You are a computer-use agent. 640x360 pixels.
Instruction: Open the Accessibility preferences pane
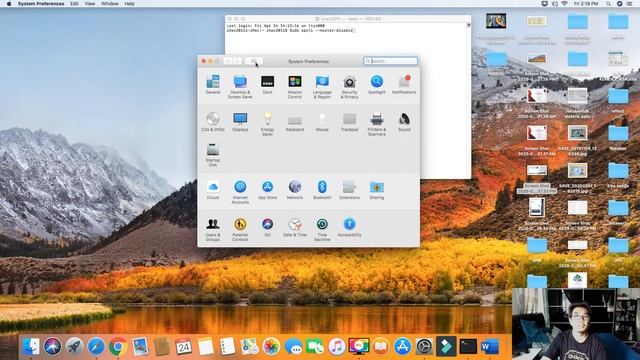349,227
